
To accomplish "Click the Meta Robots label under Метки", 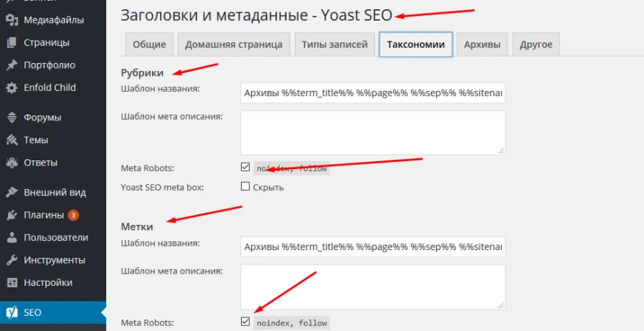I will 148,323.
